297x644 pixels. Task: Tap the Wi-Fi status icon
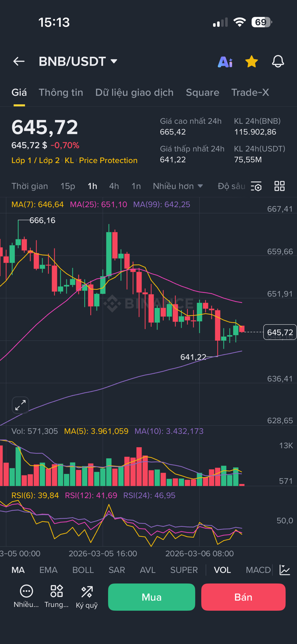pos(240,22)
